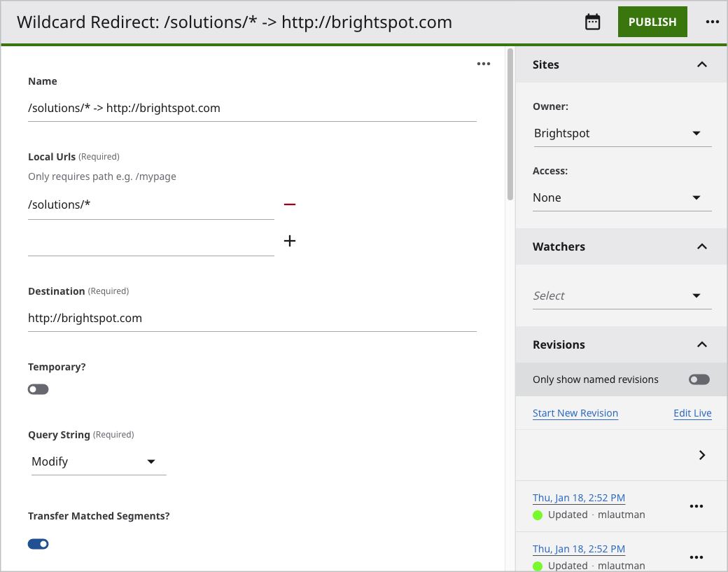
Task: Click the Local Urls label
Action: pyautogui.click(x=52, y=157)
